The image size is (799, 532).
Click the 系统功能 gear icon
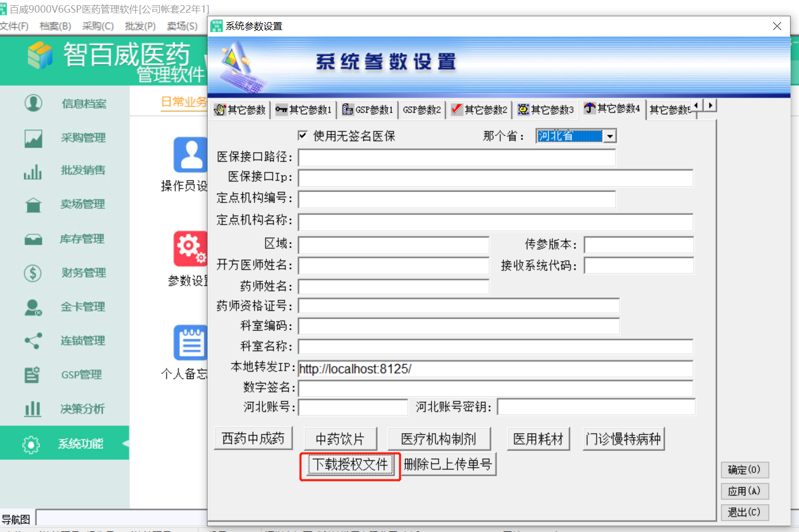[x=31, y=445]
